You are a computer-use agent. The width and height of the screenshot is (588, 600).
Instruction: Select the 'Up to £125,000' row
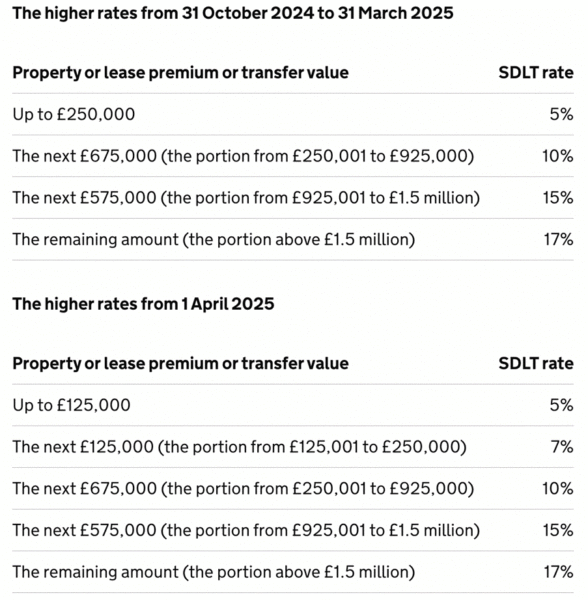pos(293,405)
